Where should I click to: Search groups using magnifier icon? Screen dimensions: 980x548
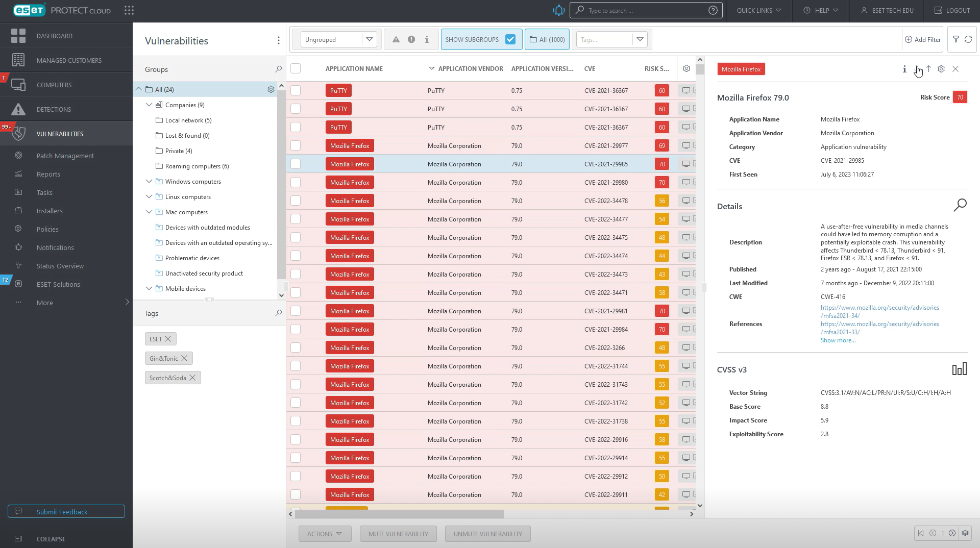pyautogui.click(x=278, y=69)
